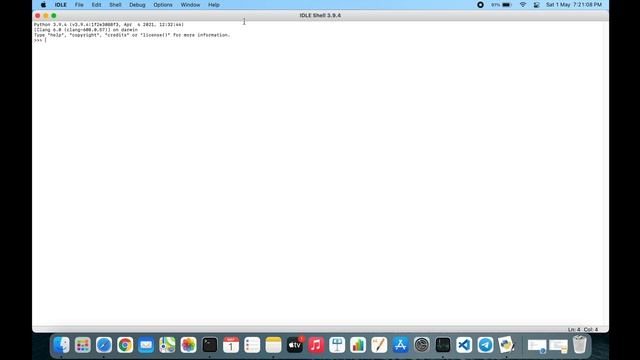Open Reminders from the Dock
Screen dimensions: 640x360
click(252, 345)
